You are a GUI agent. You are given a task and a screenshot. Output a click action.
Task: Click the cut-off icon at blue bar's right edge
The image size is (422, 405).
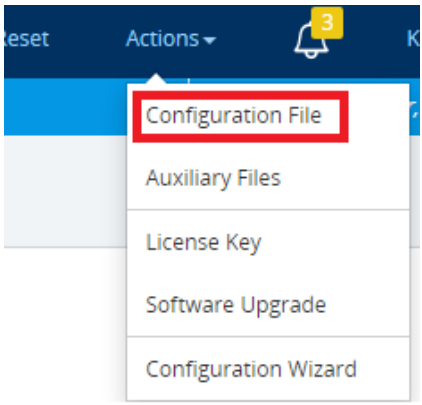[x=414, y=113]
